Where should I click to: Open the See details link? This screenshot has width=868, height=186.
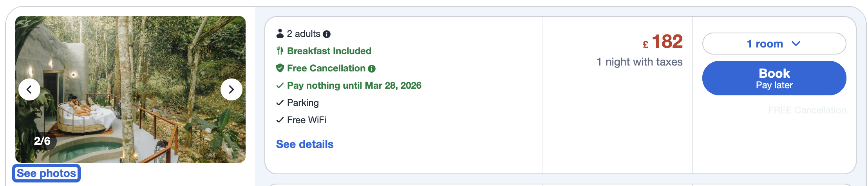(x=305, y=144)
